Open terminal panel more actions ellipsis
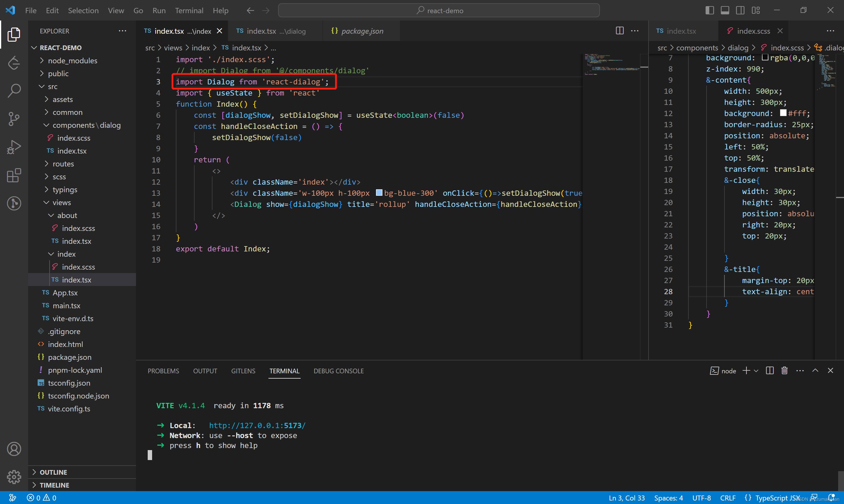Image resolution: width=844 pixels, height=504 pixels. pos(800,371)
